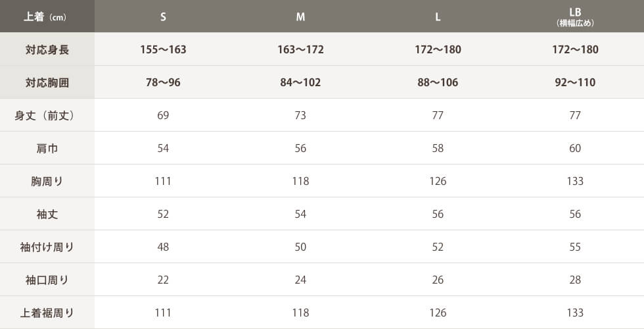Select the 袖付け周り value 48 cell
Screen dimensions: 644x329
click(163, 247)
